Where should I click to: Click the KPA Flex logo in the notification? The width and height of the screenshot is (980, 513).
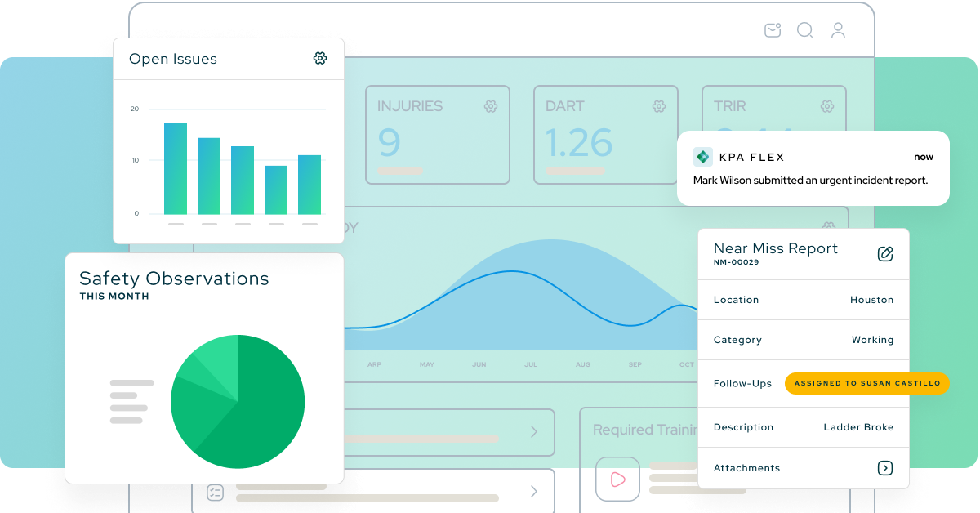[x=702, y=157]
